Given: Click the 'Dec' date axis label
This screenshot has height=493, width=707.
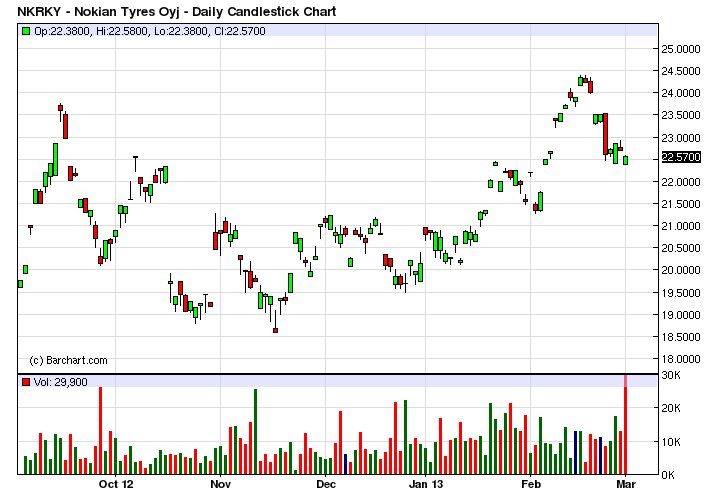Looking at the screenshot, I should tap(326, 484).
